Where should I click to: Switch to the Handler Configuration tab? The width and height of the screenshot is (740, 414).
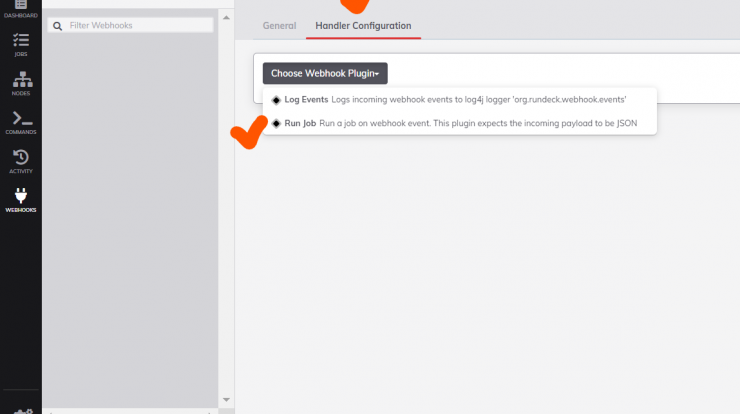tap(363, 26)
